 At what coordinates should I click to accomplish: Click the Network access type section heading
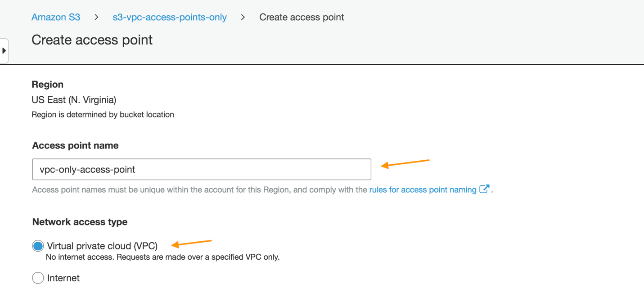(79, 222)
